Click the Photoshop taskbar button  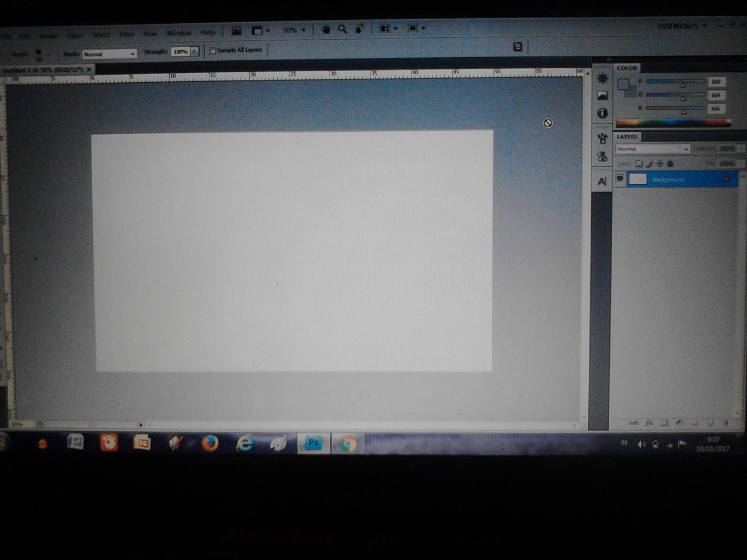click(x=313, y=444)
